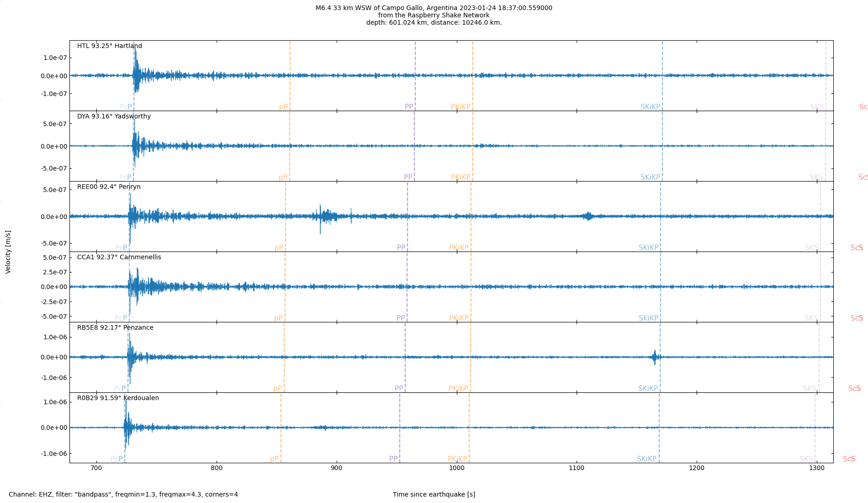Select the 1000 time axis tick label
Image resolution: width=868 pixels, height=503 pixels.
coord(457,468)
